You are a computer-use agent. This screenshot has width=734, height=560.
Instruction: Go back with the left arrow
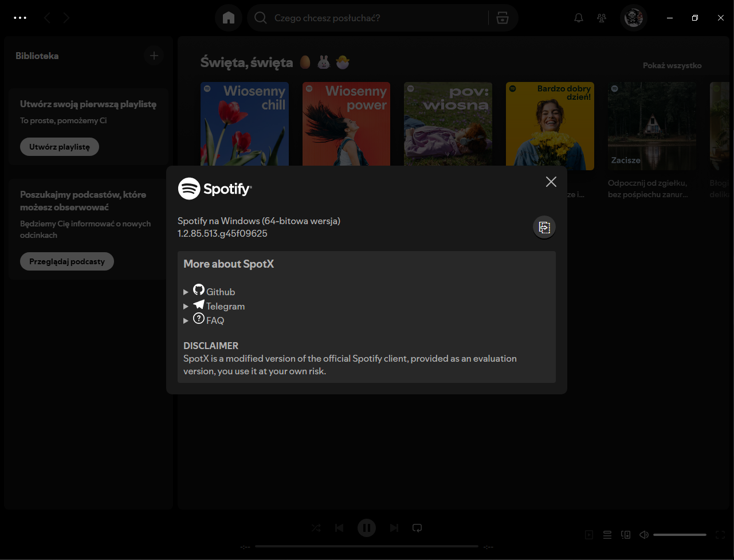(x=47, y=18)
